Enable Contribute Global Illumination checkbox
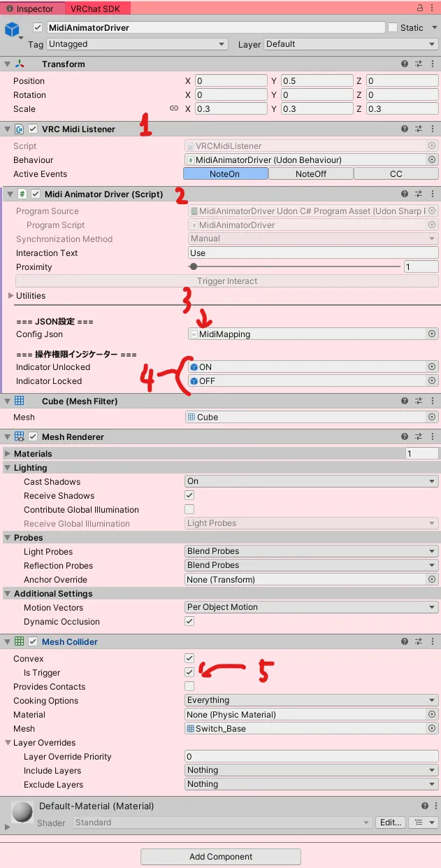Screen dimensions: 441x868 coord(189,509)
